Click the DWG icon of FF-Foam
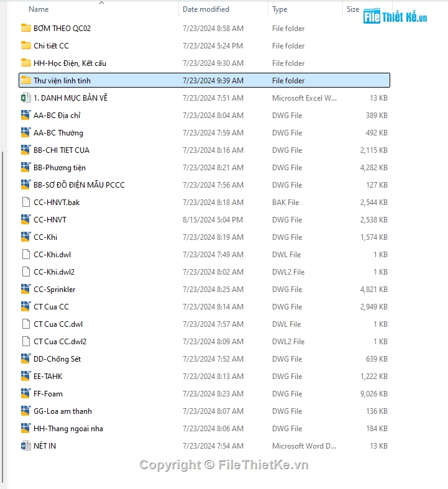The height and width of the screenshot is (489, 448). pos(26,393)
